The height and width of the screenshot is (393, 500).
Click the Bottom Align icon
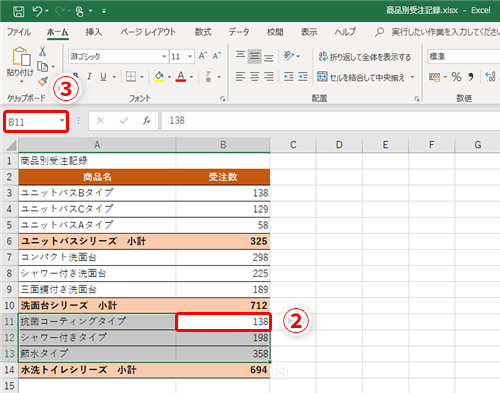[269, 57]
